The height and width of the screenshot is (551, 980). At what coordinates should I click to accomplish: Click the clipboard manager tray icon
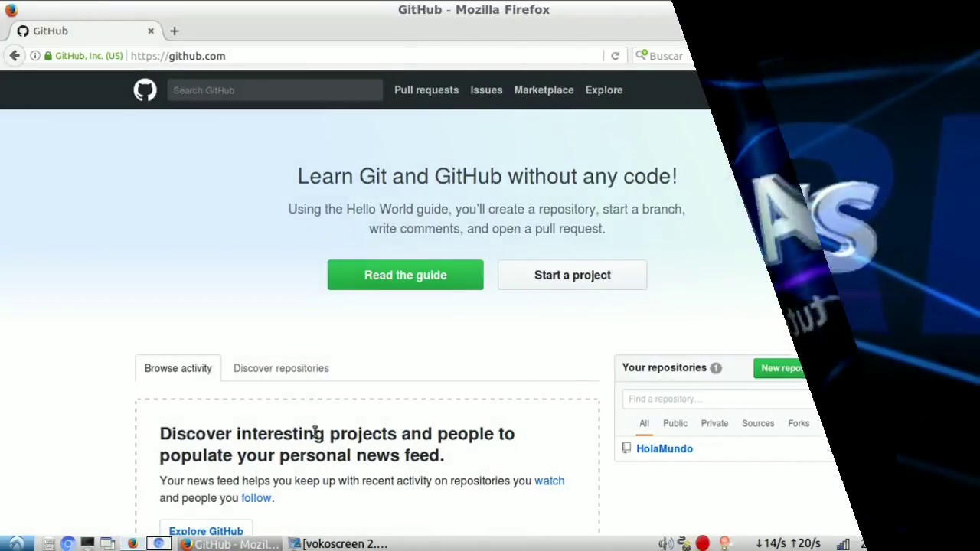click(684, 543)
